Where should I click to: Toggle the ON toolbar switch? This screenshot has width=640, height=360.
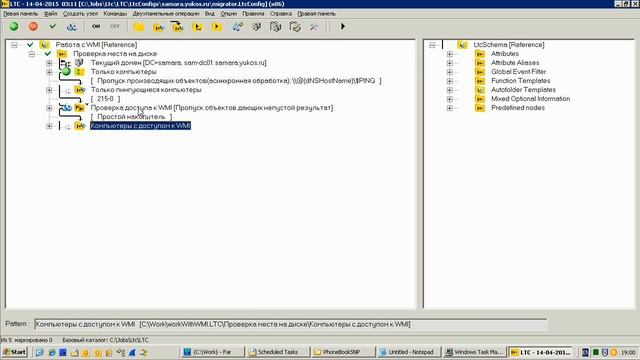click(x=96, y=27)
